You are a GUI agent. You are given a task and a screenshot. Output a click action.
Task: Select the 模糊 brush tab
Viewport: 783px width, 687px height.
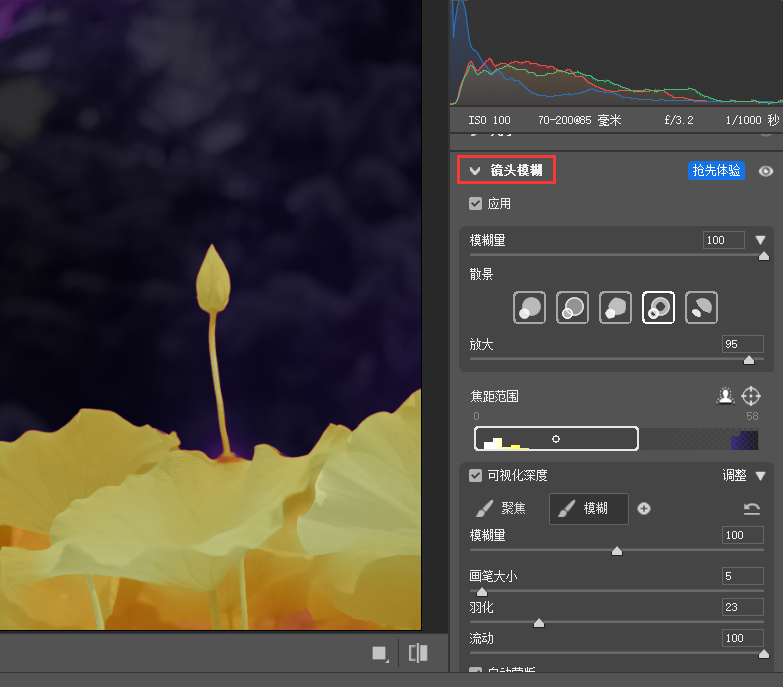[589, 509]
